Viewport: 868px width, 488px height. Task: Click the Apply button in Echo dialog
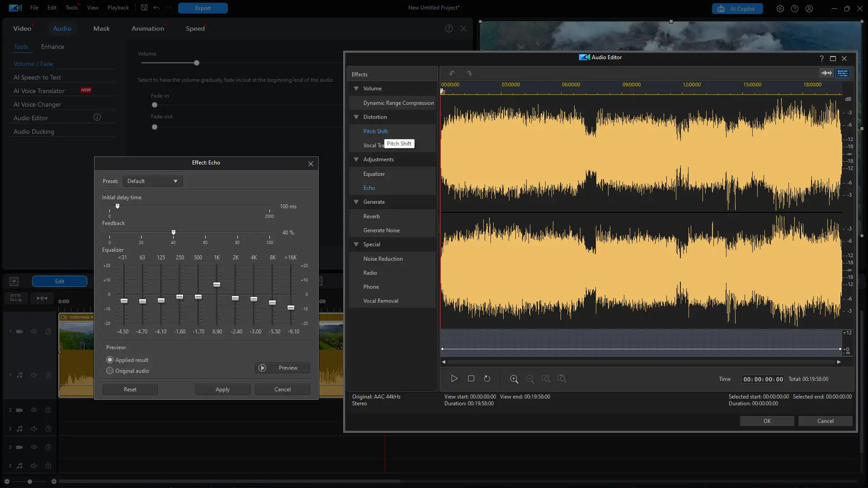222,389
